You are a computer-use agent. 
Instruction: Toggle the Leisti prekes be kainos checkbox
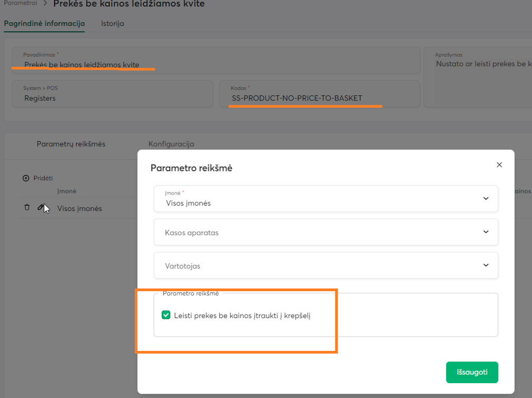166,316
